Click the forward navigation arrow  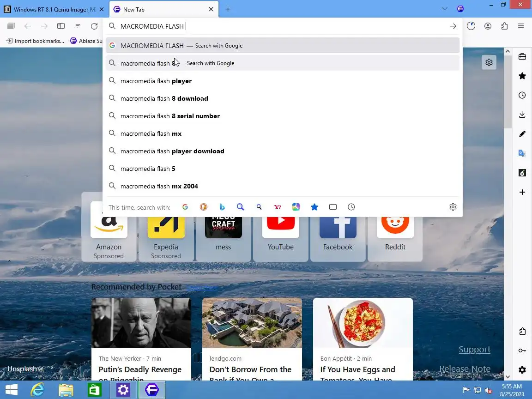pos(44,26)
